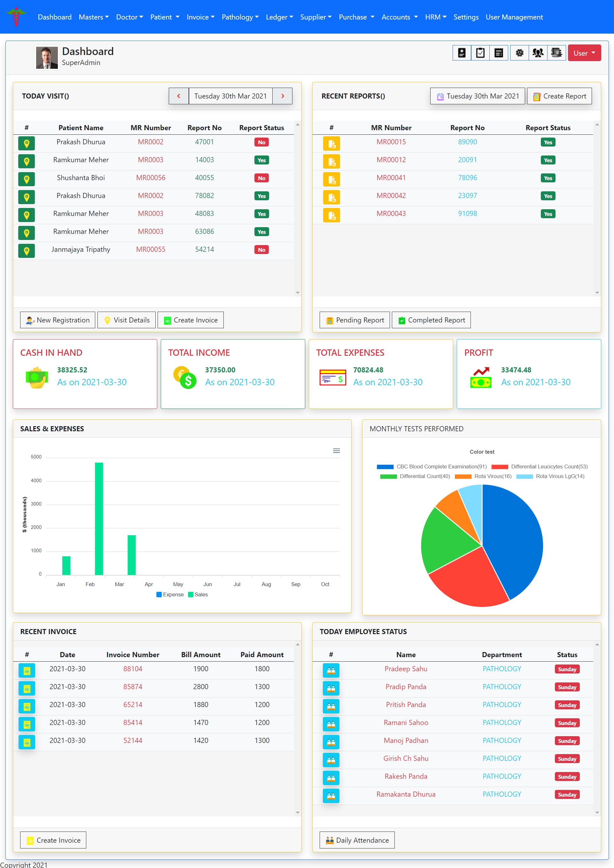This screenshot has height=868, width=614.
Task: Click the settings gear icon in header
Action: (519, 53)
